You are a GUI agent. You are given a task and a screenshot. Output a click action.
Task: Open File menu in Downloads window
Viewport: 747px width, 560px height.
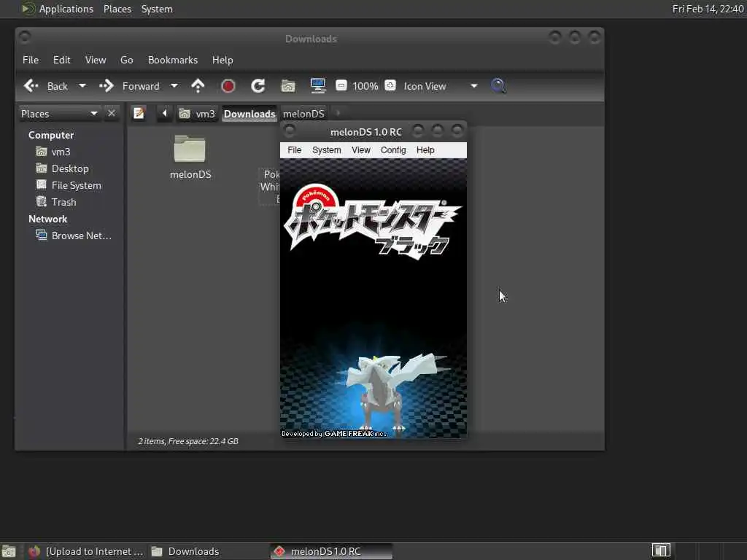pos(31,60)
